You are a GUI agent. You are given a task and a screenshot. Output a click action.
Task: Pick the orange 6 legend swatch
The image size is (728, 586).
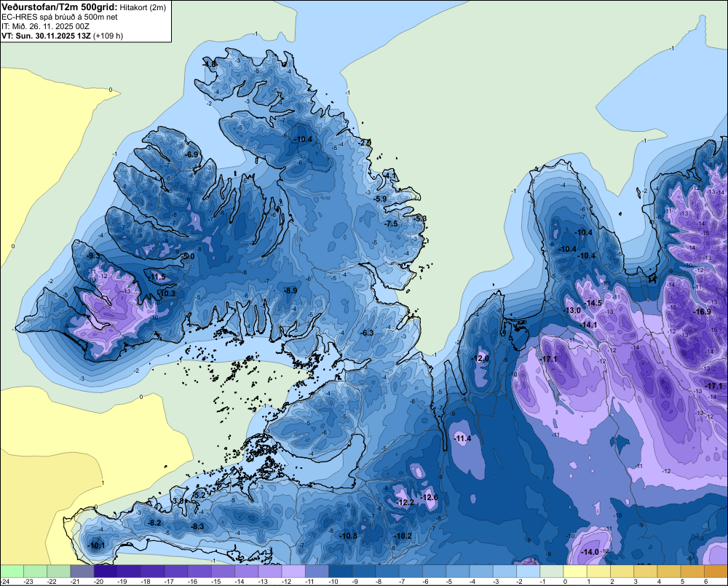(716, 571)
